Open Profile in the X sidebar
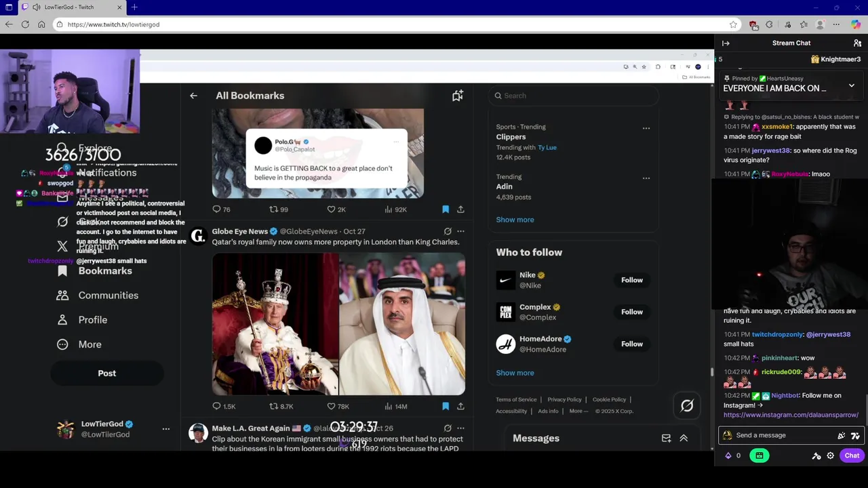The width and height of the screenshot is (868, 488). (83, 320)
